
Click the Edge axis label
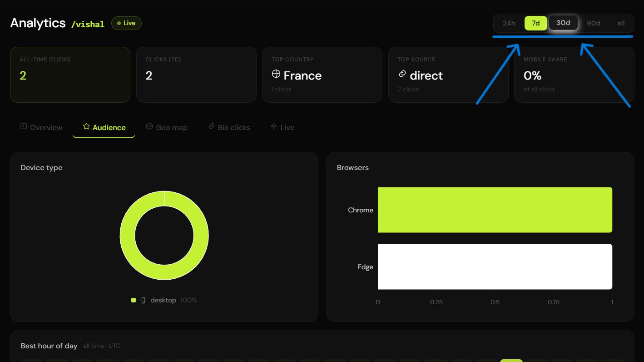click(365, 267)
